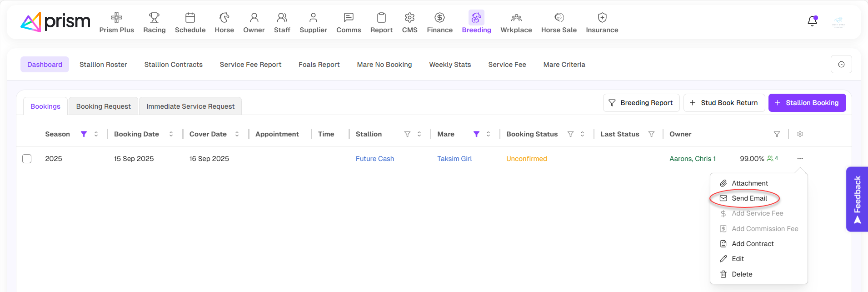Sort by Booking Date column arrows
The width and height of the screenshot is (868, 292).
pyautogui.click(x=171, y=134)
